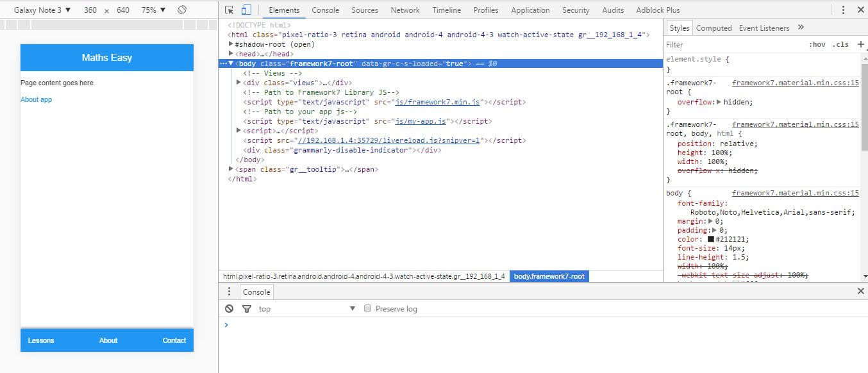The width and height of the screenshot is (868, 373).
Task: Toggle the device toolbar icon
Action: point(246,10)
